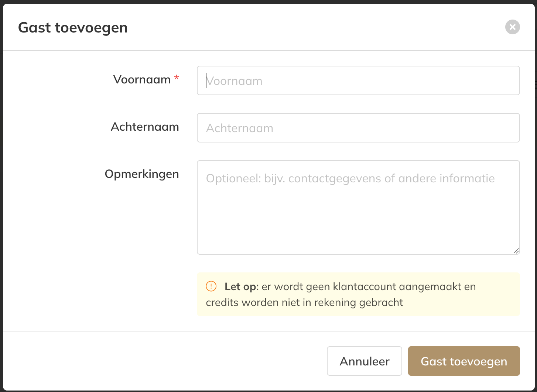This screenshot has height=392, width=537.
Task: Click the bold "Let op:" text
Action: click(x=242, y=287)
